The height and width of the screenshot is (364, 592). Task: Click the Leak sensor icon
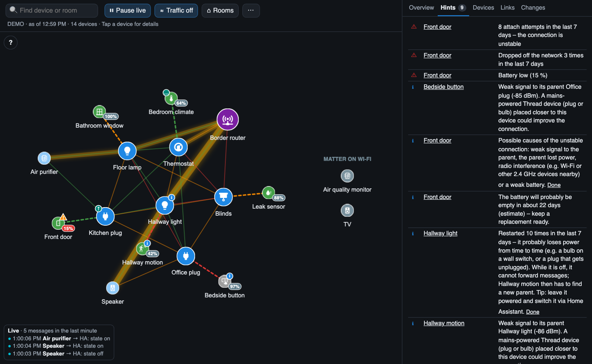click(268, 193)
